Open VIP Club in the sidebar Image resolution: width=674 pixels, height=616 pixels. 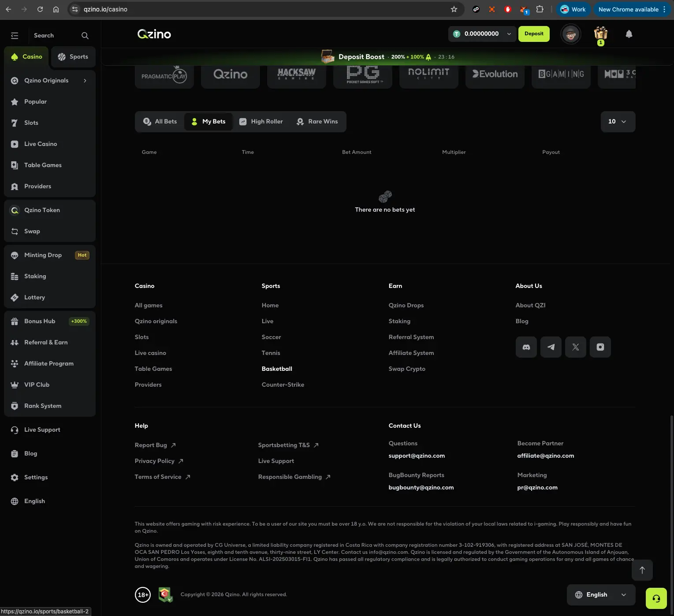point(50,385)
